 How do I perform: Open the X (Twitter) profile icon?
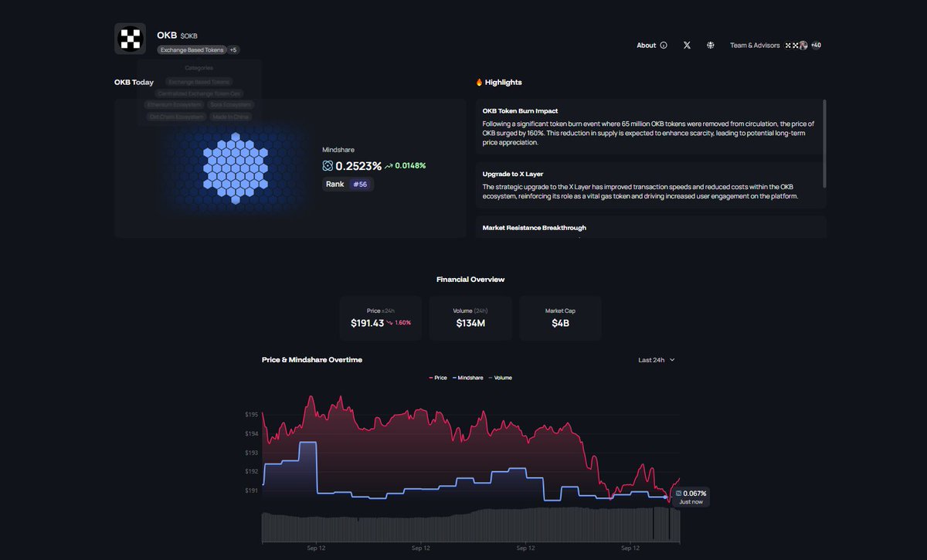click(x=687, y=46)
